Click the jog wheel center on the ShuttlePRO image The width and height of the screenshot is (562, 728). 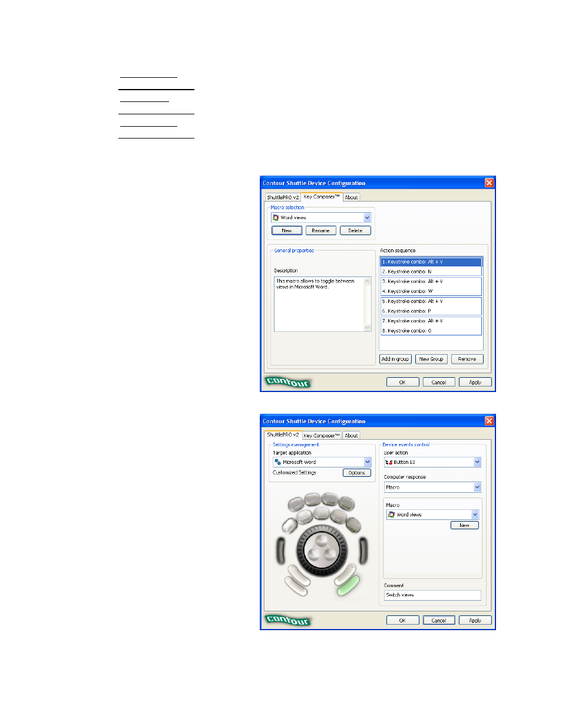322,551
